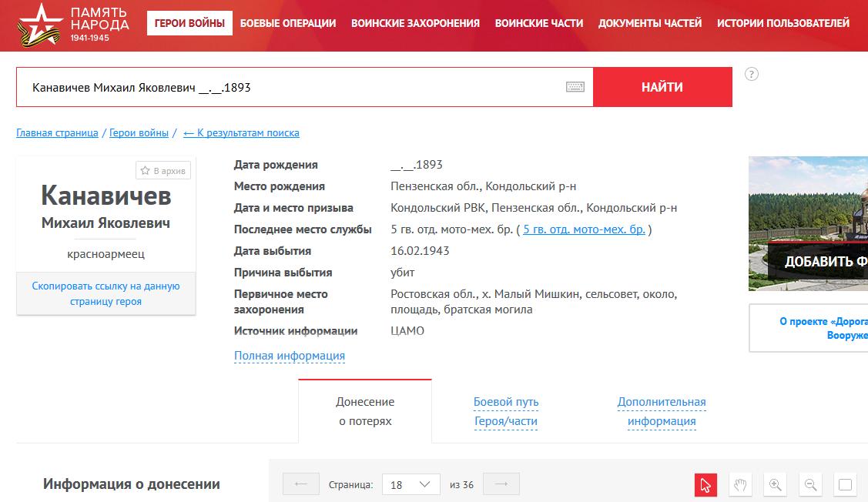This screenshot has height=502, width=868.
Task: Open the page number dropdown showing 18
Action: point(412,484)
